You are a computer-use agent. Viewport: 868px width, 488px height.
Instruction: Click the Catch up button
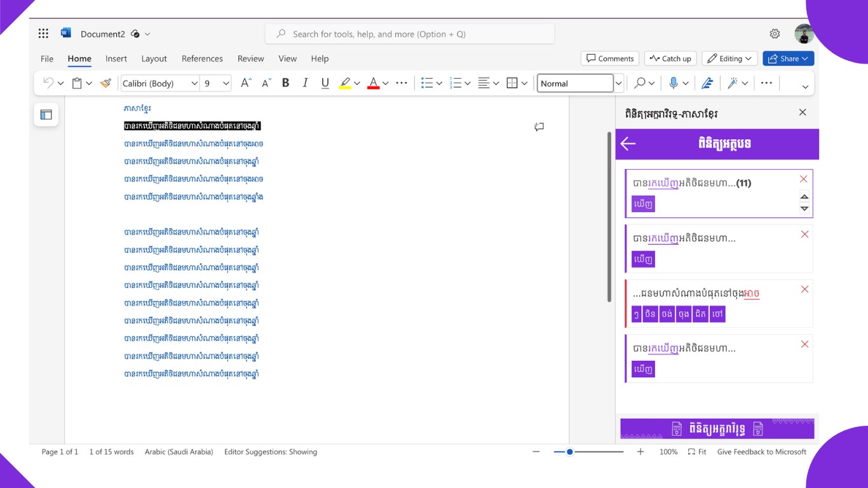click(x=670, y=58)
